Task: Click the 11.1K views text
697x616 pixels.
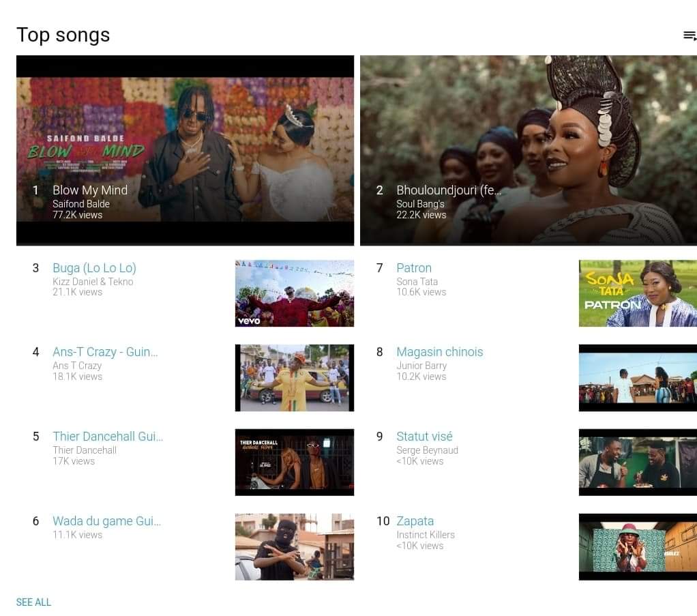Action: tap(77, 535)
